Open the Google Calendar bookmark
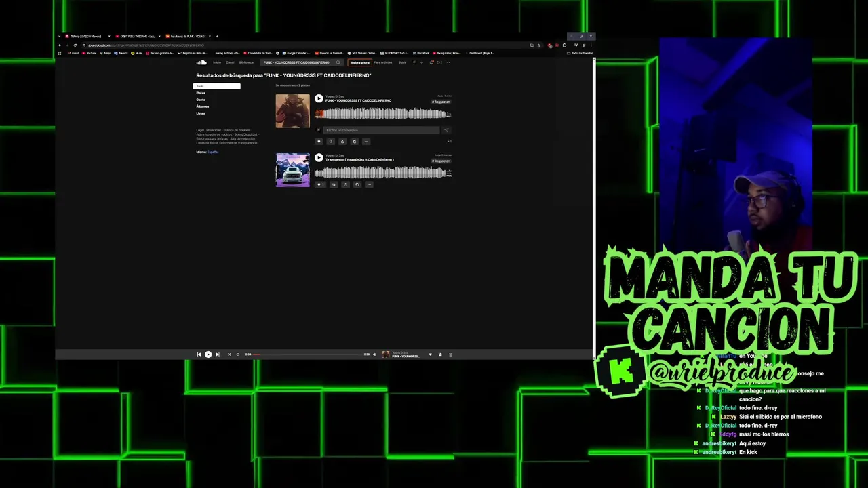 coord(295,53)
